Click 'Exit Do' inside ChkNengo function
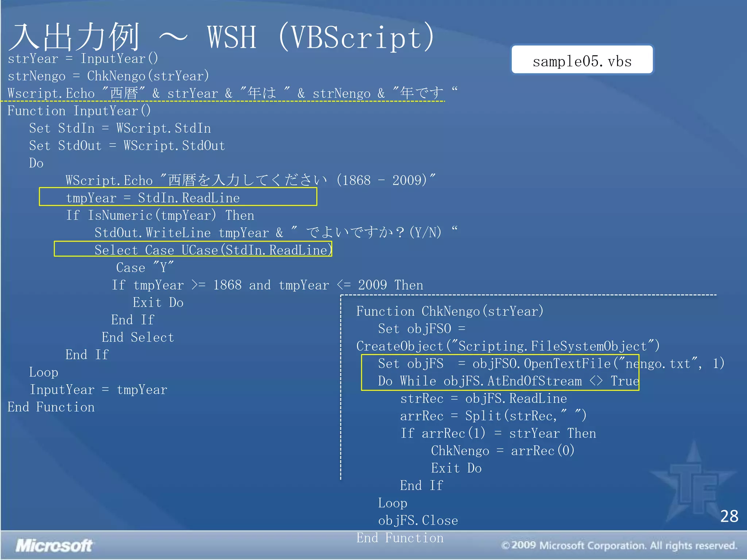Screen dimensions: 747x560 456,468
